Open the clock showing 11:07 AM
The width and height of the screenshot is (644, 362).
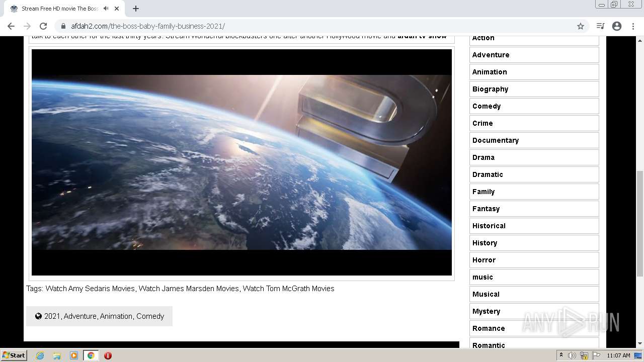pos(618,355)
